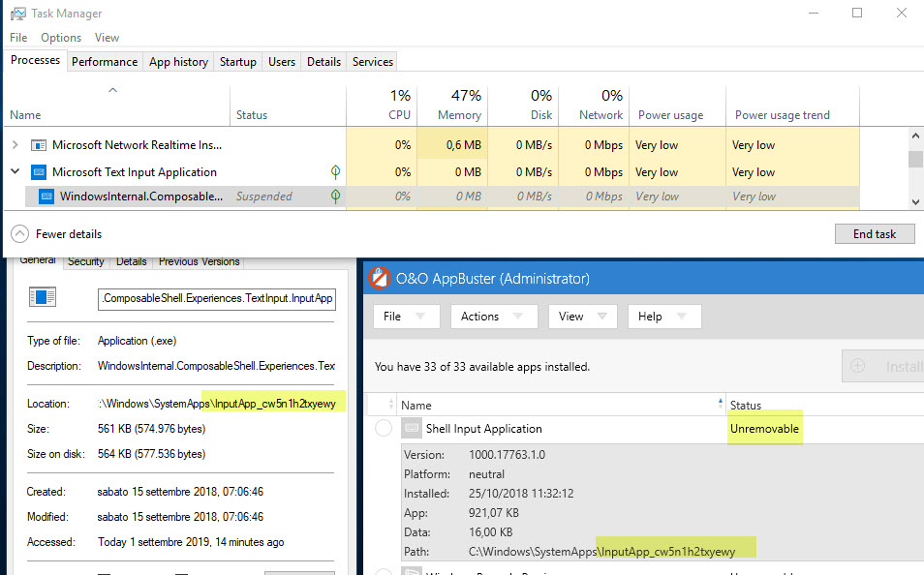Minimize the Task Manager window

(814, 13)
